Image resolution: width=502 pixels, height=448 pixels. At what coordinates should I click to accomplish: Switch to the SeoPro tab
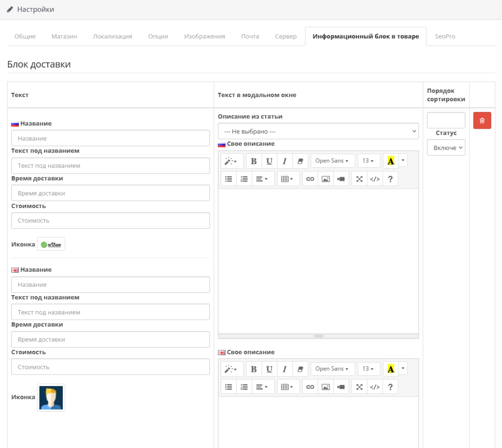coord(445,36)
